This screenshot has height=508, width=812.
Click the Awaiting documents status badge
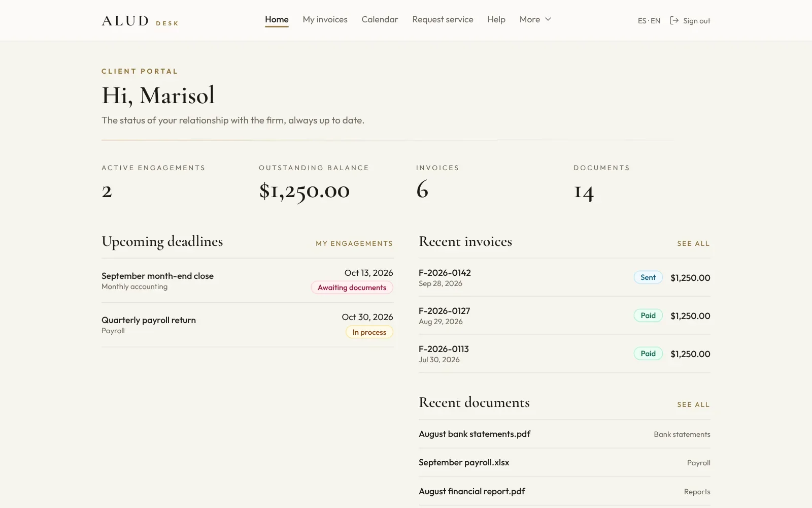click(x=352, y=288)
